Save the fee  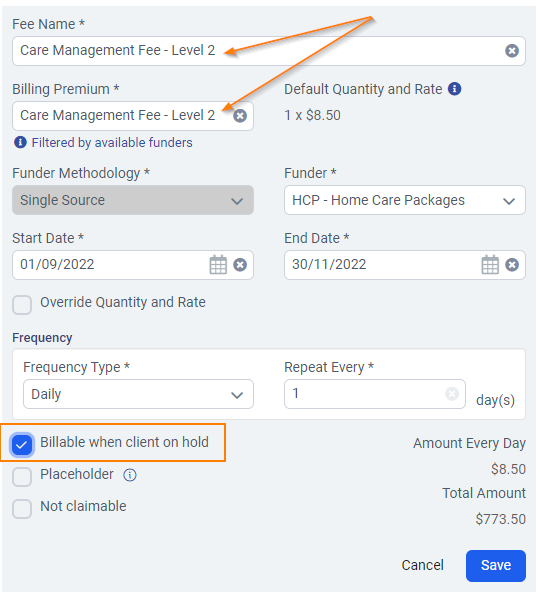coord(496,565)
